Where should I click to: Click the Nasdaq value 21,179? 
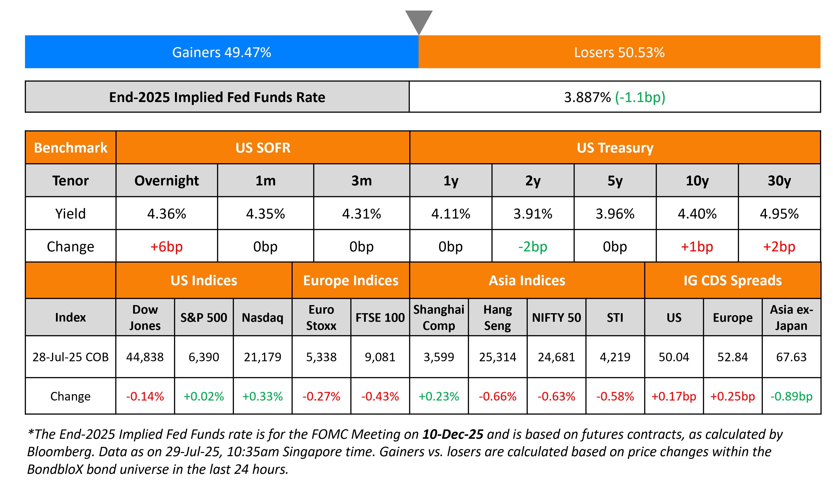point(262,357)
